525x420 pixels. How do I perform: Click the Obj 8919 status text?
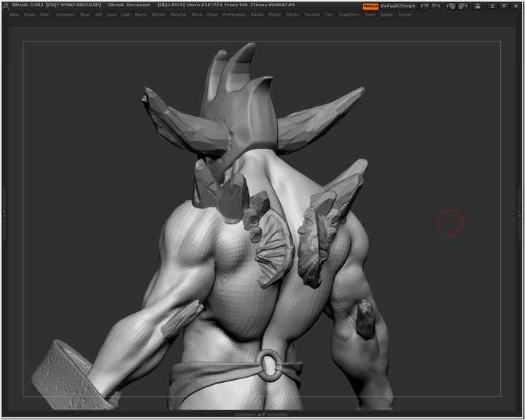tap(171, 5)
